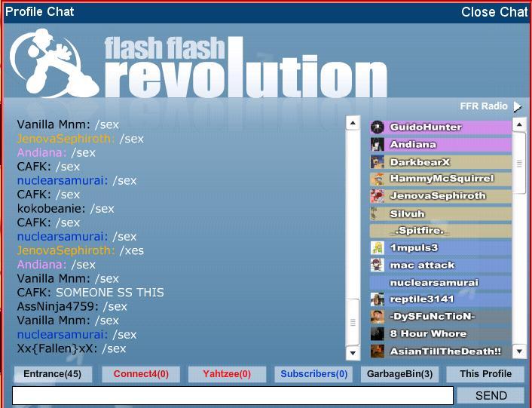Screen dimensions: 532x408
Task: Select nuclearsamurai in the user list
Action: [434, 282]
